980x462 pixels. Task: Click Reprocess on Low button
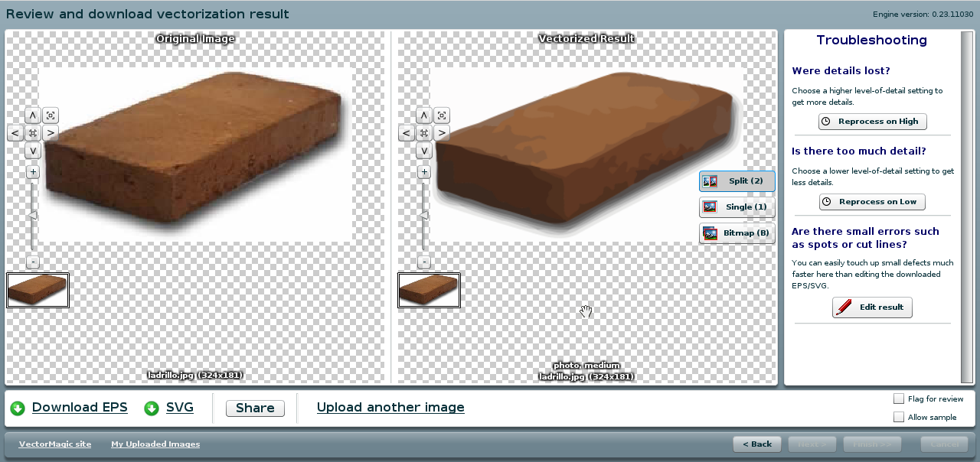[872, 202]
